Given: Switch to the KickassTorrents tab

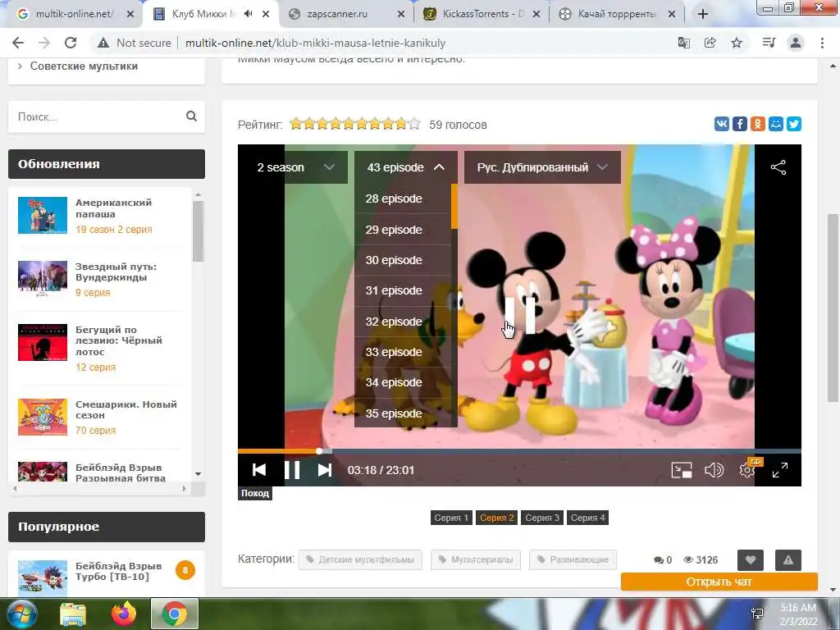Looking at the screenshot, I should click(481, 15).
